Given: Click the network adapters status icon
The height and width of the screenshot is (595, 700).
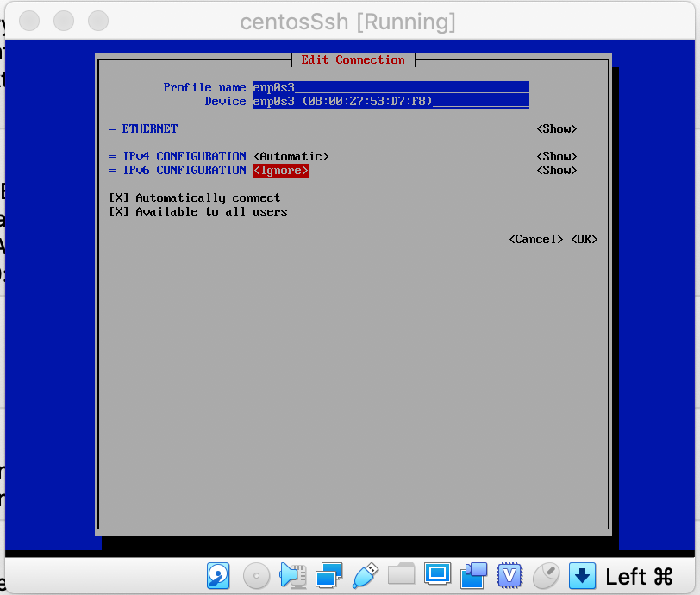Looking at the screenshot, I should (330, 576).
